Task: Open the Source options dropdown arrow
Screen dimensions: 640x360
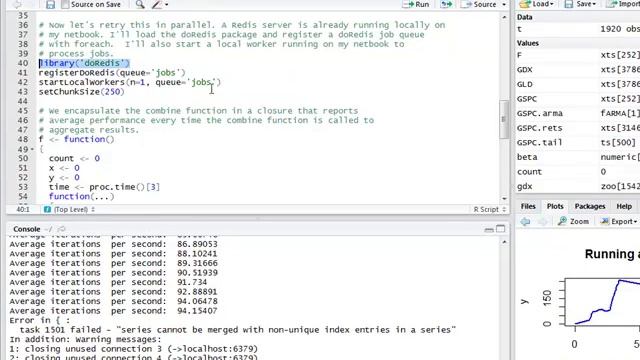Action: pos(504,4)
